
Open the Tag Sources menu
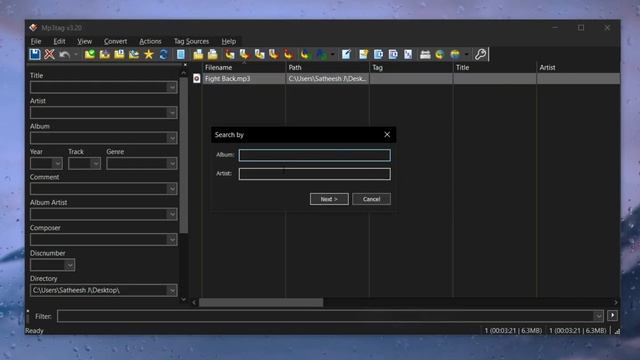tap(191, 41)
